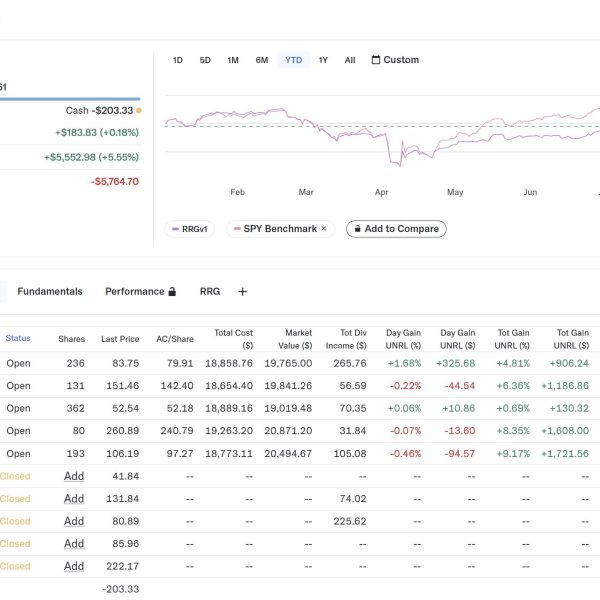This screenshot has height=600, width=600.
Task: Click the plus icon to add a tab
Action: (x=242, y=292)
